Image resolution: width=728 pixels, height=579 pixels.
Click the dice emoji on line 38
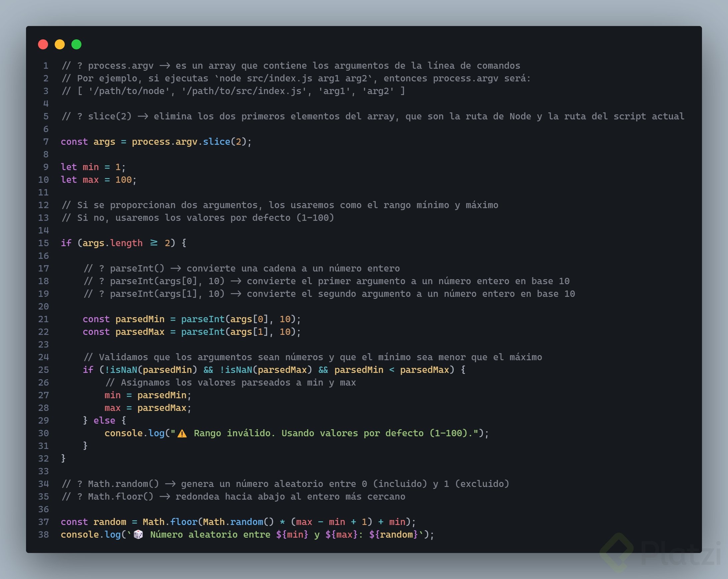(x=138, y=534)
